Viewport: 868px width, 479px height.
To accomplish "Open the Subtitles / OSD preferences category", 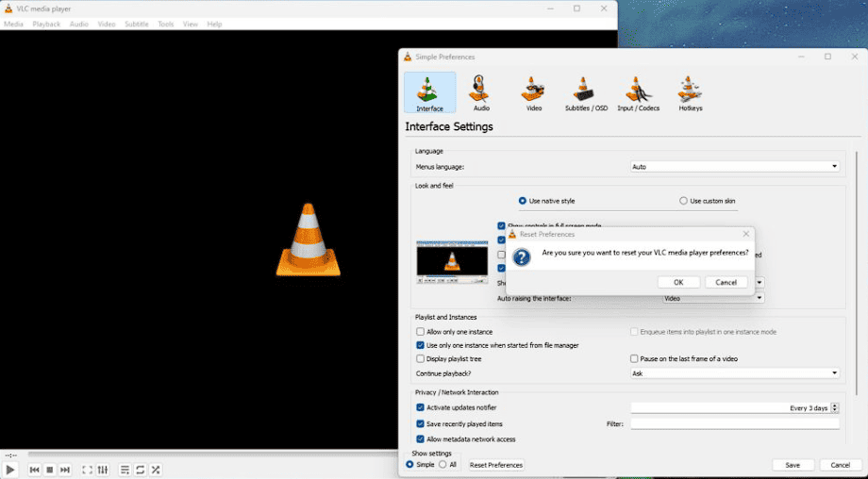I will 586,93.
